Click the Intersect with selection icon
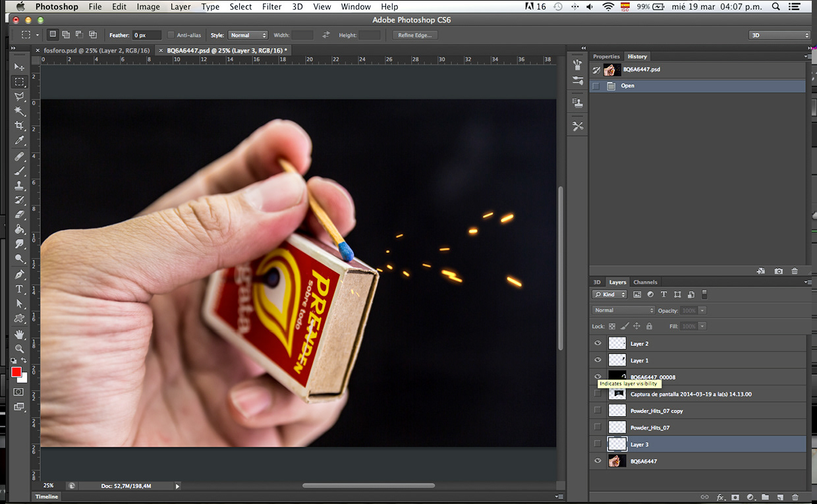The width and height of the screenshot is (817, 504). (x=92, y=35)
